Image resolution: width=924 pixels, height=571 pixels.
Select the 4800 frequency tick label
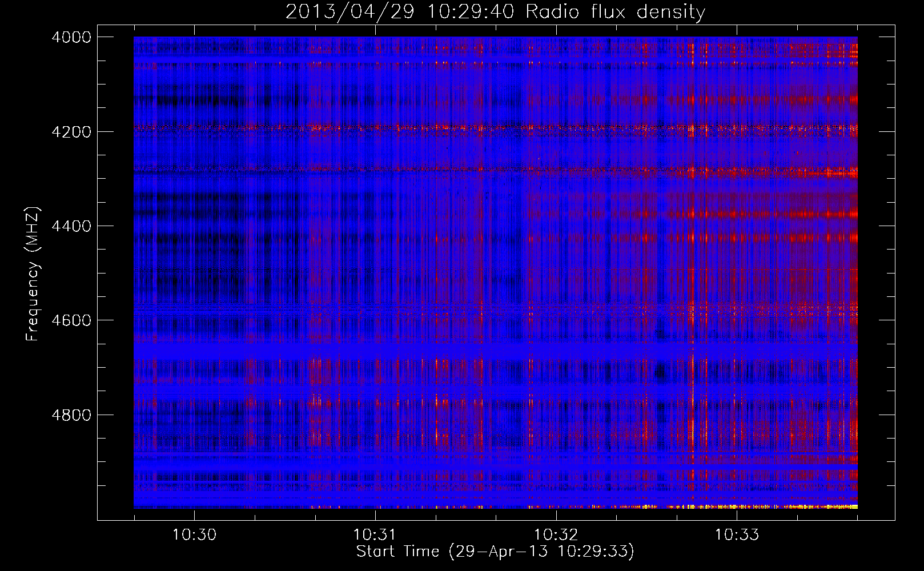(71, 415)
